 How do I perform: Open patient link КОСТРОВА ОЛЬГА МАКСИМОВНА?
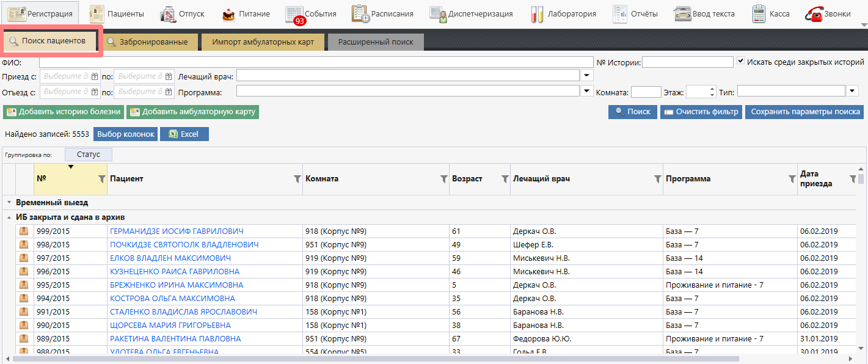click(172, 299)
